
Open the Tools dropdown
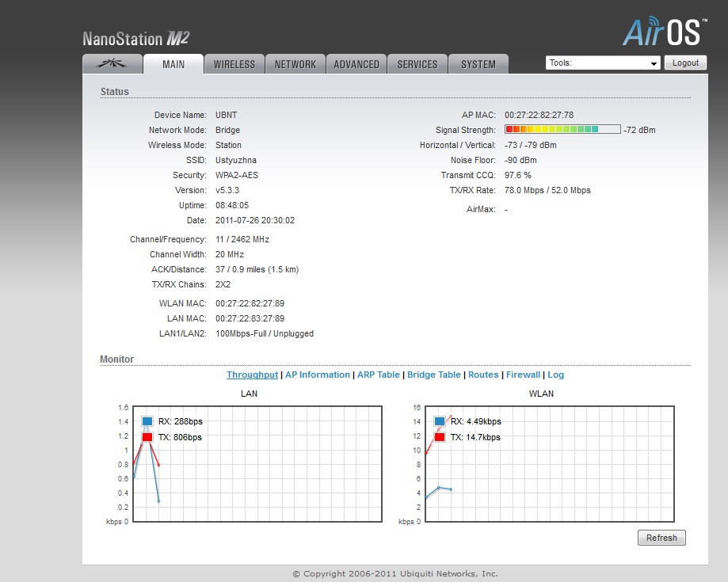[x=603, y=63]
